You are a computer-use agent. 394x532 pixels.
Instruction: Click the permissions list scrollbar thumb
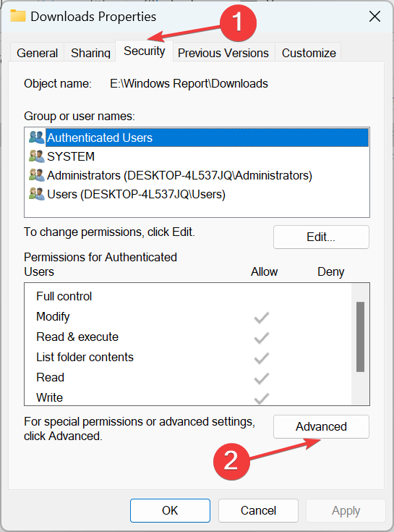(x=361, y=337)
